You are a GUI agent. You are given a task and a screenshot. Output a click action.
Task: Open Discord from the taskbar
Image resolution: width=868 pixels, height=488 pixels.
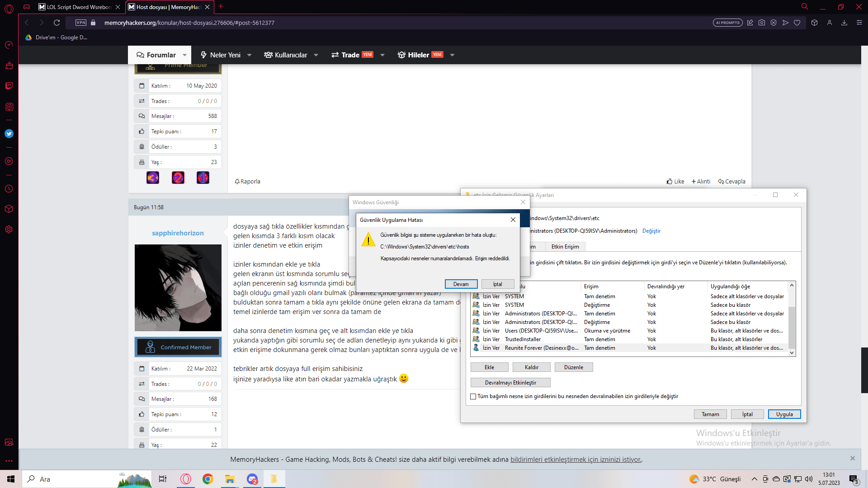[x=252, y=479]
